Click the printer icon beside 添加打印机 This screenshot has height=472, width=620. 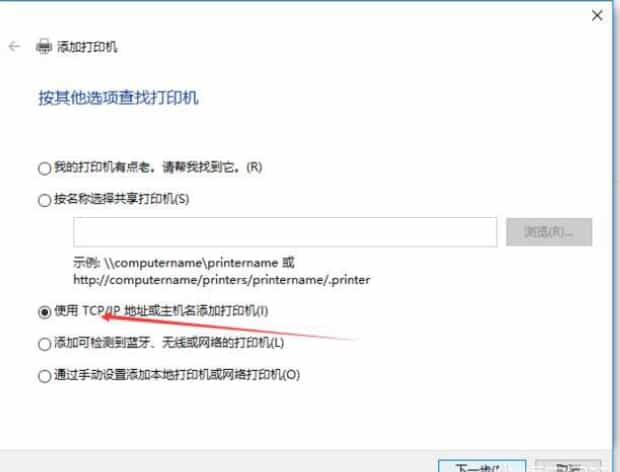point(43,47)
